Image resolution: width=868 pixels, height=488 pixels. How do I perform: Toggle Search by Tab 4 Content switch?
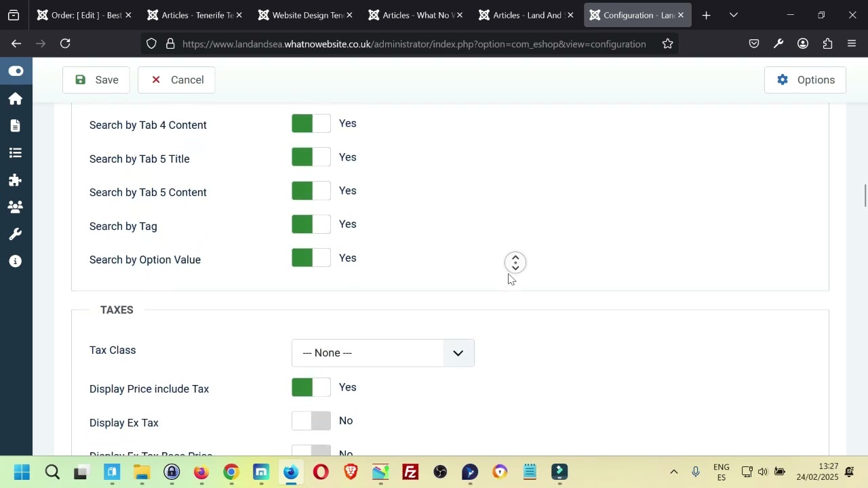coord(311,123)
